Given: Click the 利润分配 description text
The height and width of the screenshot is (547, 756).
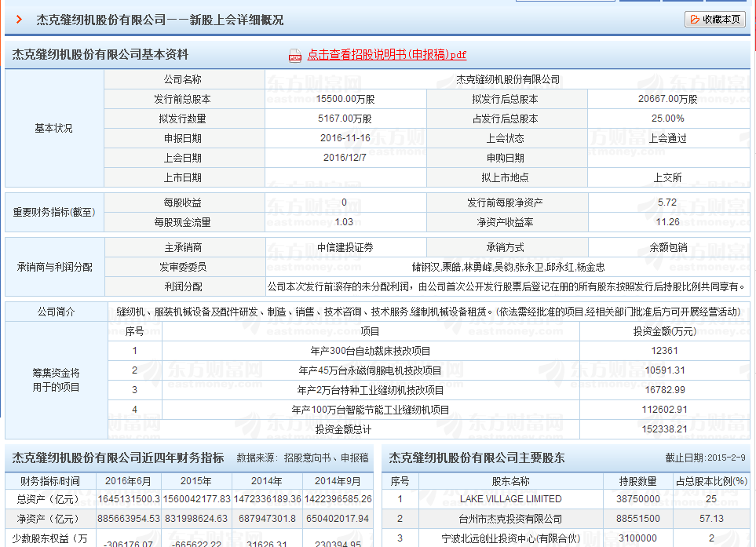Looking at the screenshot, I should coord(506,286).
